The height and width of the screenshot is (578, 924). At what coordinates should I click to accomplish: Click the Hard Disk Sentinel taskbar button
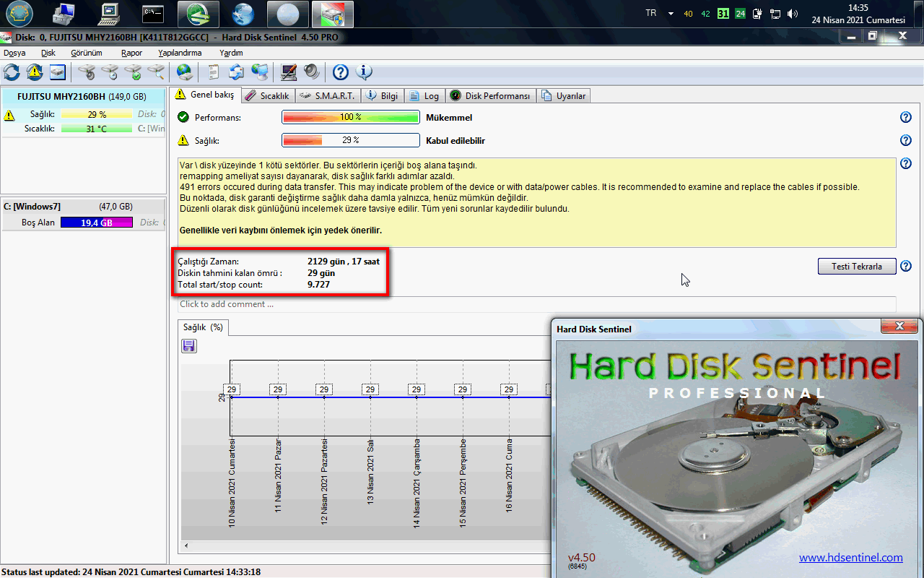(x=333, y=14)
